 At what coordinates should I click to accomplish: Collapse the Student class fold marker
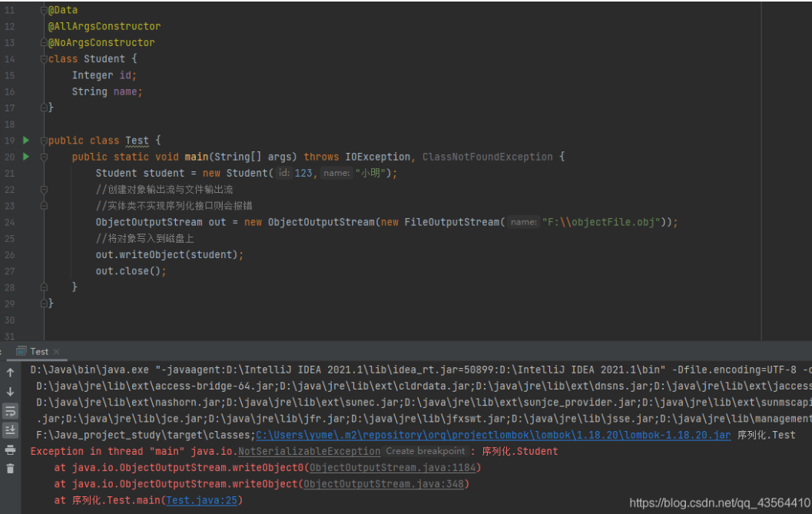pyautogui.click(x=44, y=59)
